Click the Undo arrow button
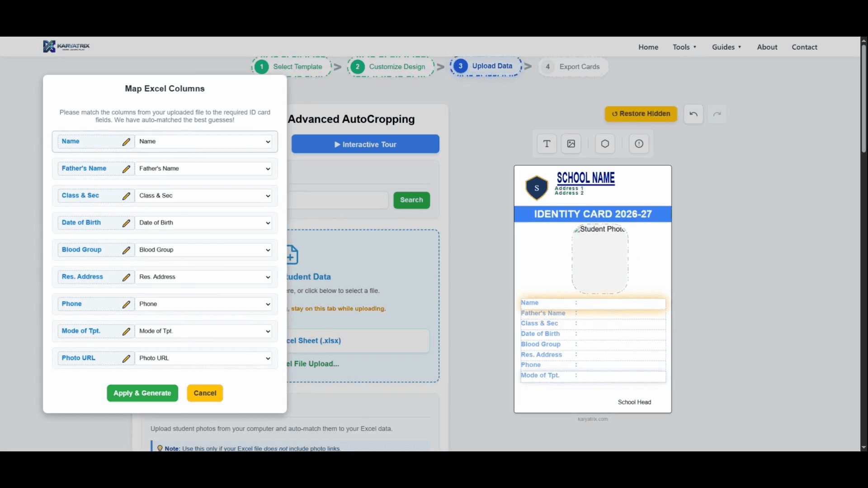 (x=693, y=114)
